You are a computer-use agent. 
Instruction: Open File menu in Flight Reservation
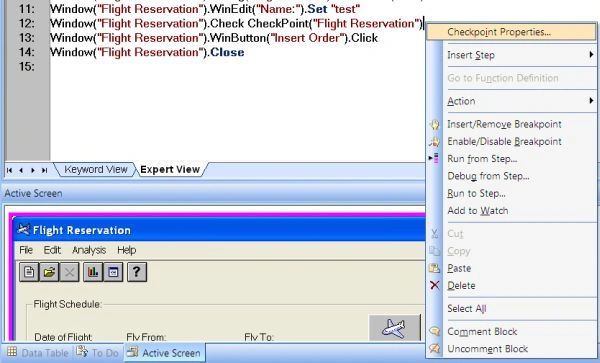tap(26, 250)
